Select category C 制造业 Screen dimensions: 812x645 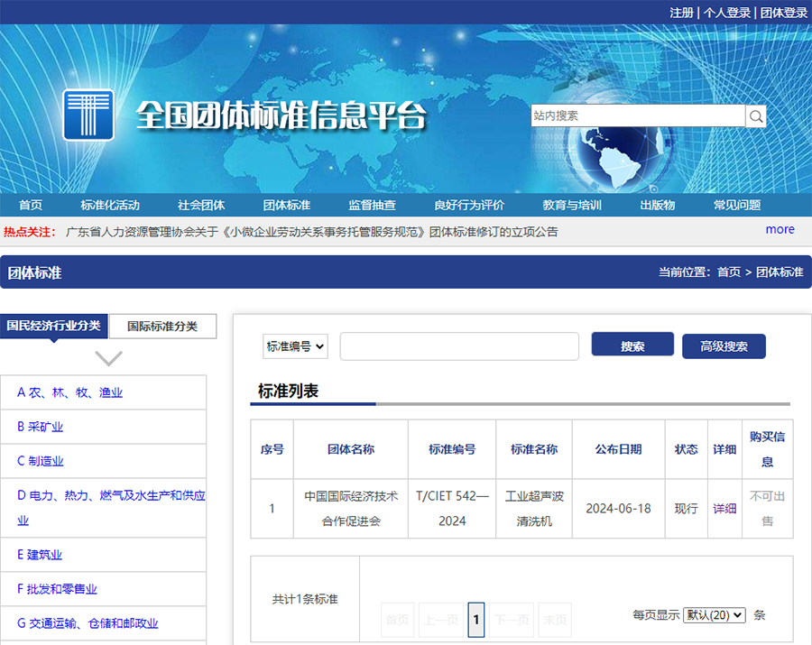[41, 461]
